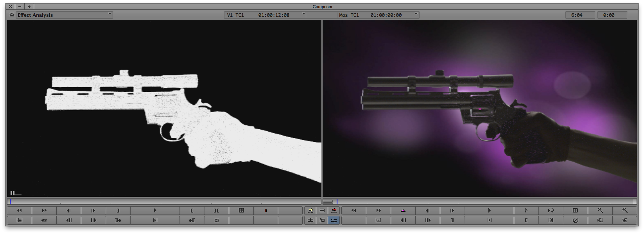Screen dimensions: 644x234
Task: Open the fast menu beside Effect Analysis
Action: coord(12,15)
